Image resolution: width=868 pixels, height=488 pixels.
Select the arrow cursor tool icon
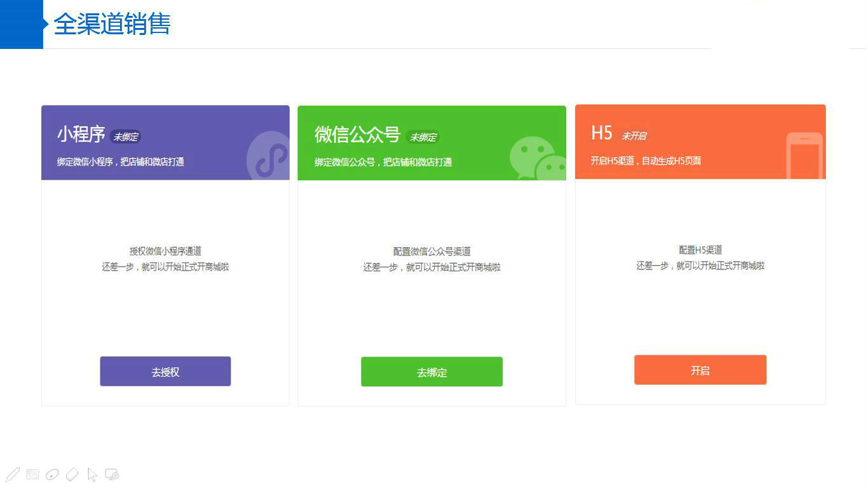[92, 475]
